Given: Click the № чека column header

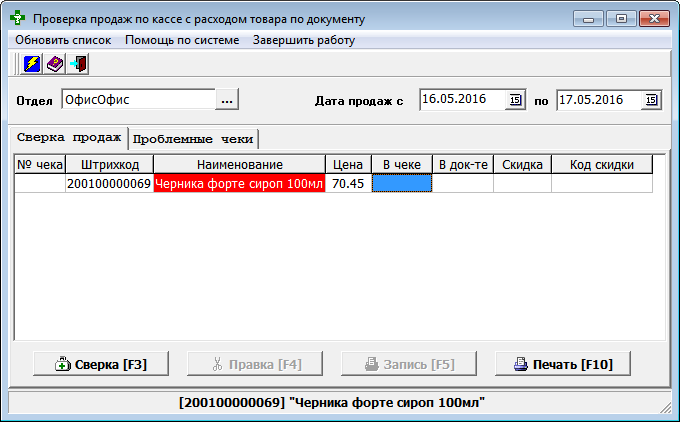Looking at the screenshot, I should tap(40, 165).
